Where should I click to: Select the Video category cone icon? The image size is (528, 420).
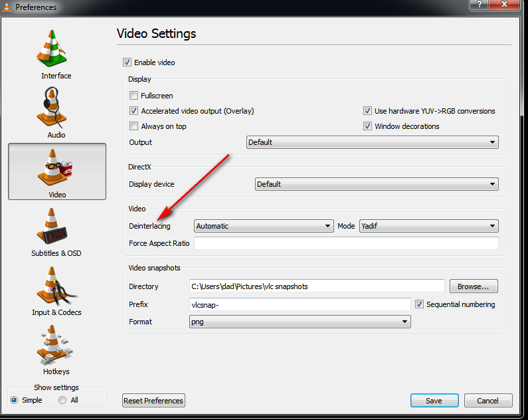click(55, 167)
